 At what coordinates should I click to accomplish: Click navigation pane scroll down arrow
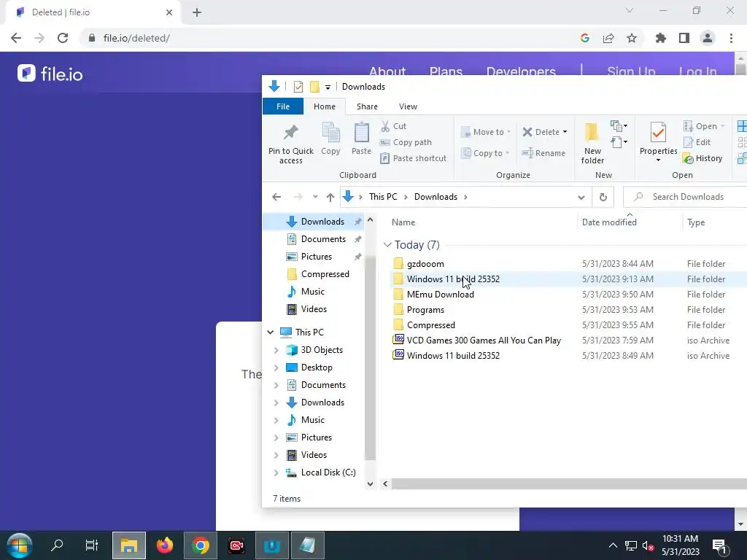[370, 484]
